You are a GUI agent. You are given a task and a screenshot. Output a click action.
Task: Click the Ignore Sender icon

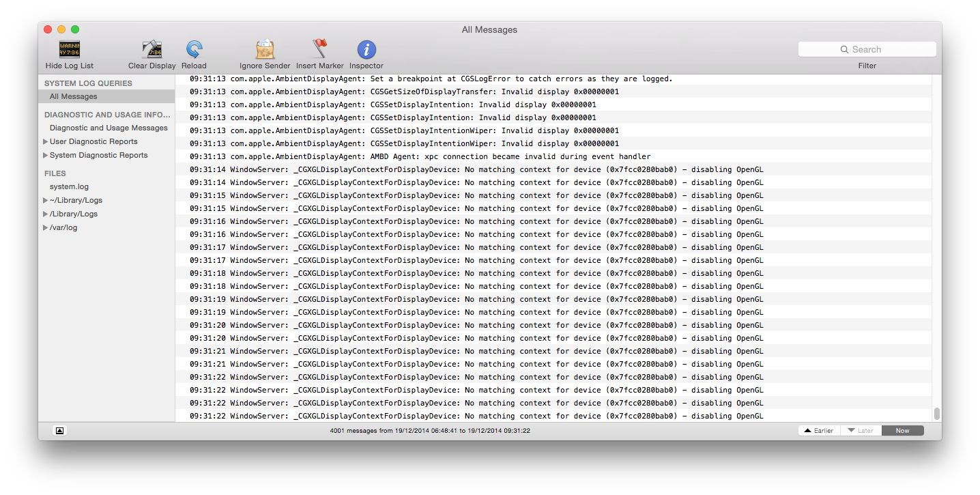pyautogui.click(x=265, y=49)
